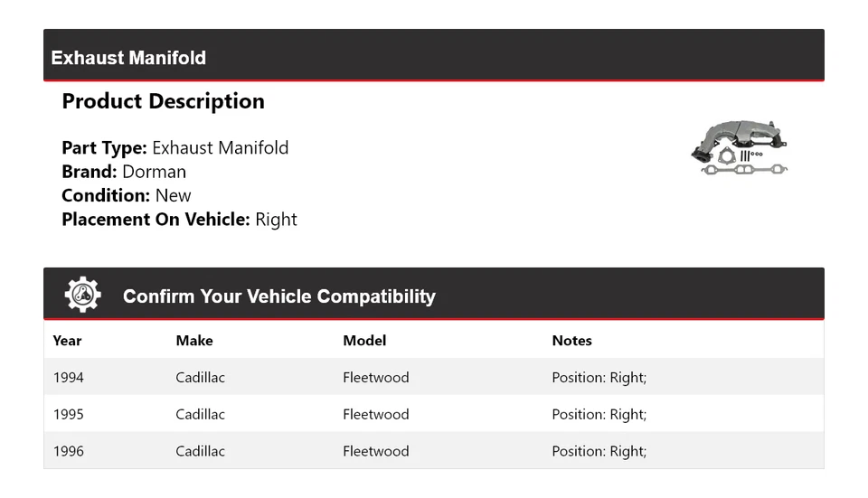The image size is (868, 498).
Task: Click Cadillac in the 1994 row
Action: (200, 377)
